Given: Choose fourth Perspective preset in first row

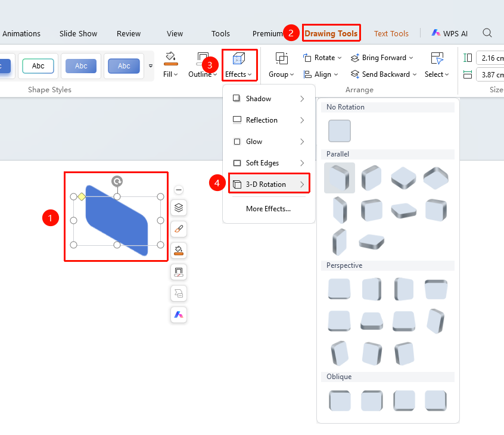Looking at the screenshot, I should 436,289.
